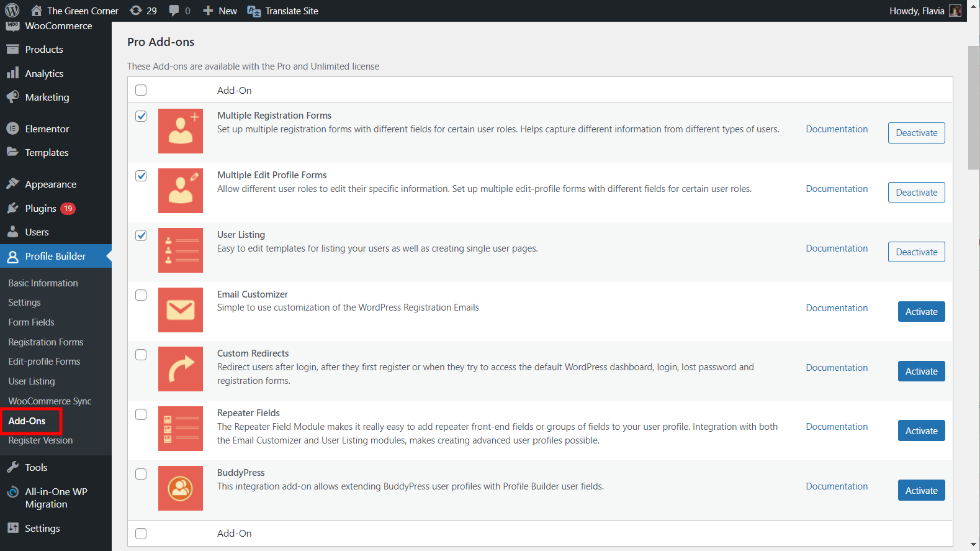Open Documentation link for Repeater Fields
This screenshot has height=551, width=980.
point(837,427)
